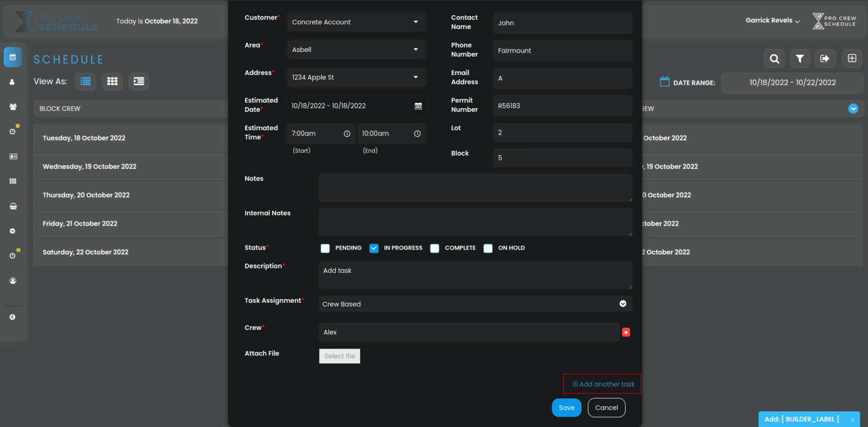The height and width of the screenshot is (427, 868).
Task: Uncheck the IN PROGRESS status box
Action: point(374,248)
